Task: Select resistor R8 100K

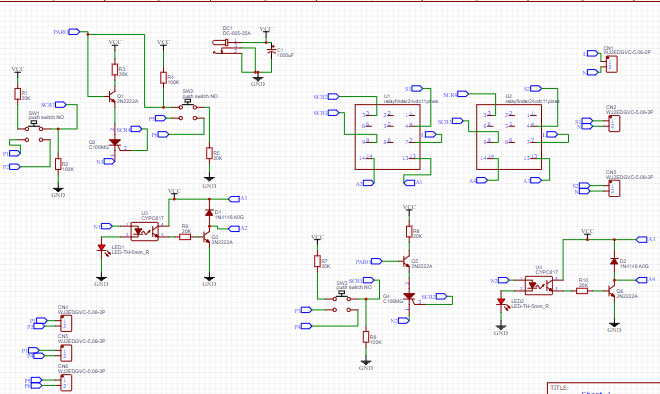Action: point(366,337)
